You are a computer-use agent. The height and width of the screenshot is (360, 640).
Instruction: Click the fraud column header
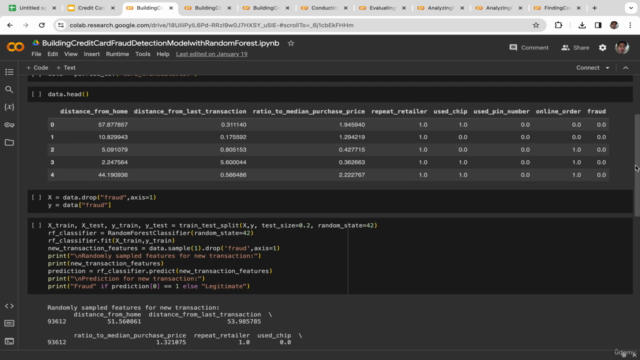[x=596, y=111]
